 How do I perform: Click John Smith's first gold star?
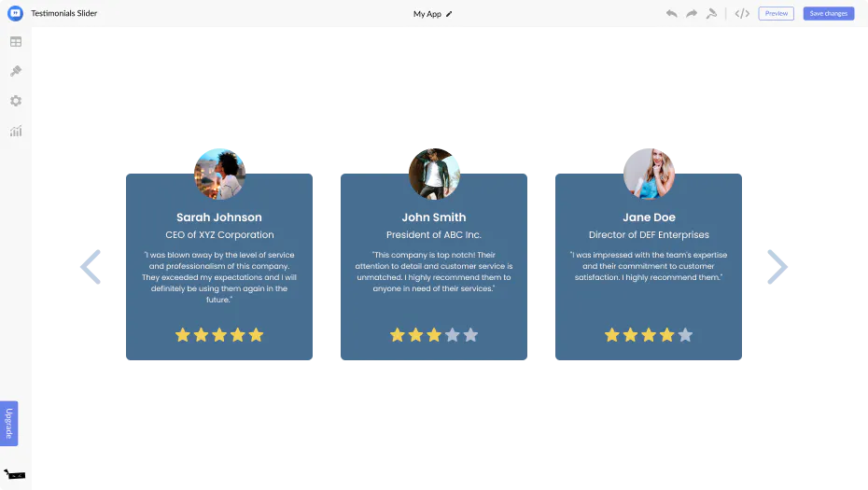(x=398, y=335)
